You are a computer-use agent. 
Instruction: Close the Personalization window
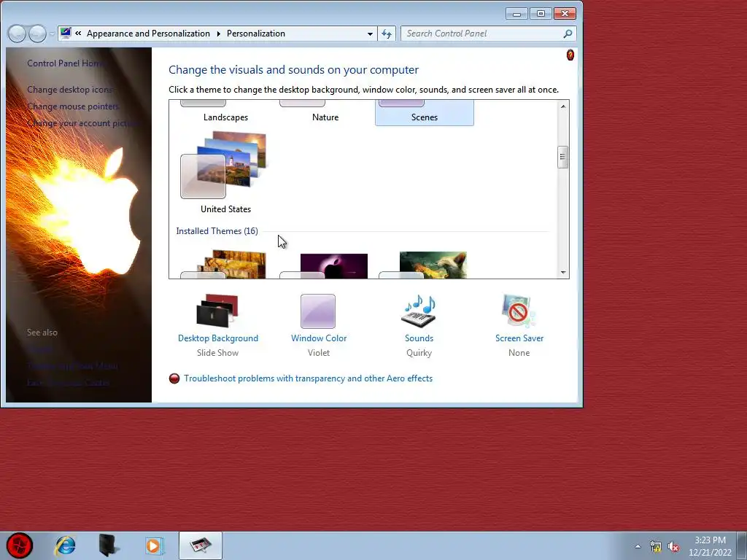click(565, 13)
